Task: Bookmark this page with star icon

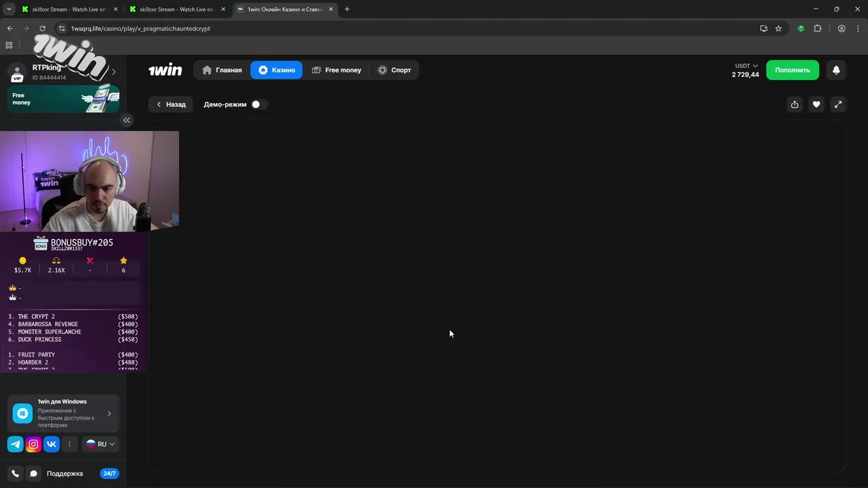Action: [x=778, y=28]
